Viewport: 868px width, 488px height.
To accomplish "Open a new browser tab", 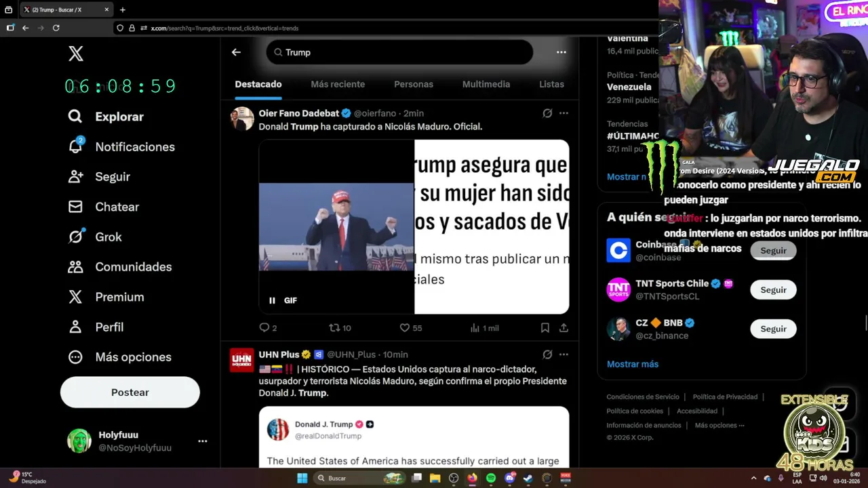I will click(123, 10).
